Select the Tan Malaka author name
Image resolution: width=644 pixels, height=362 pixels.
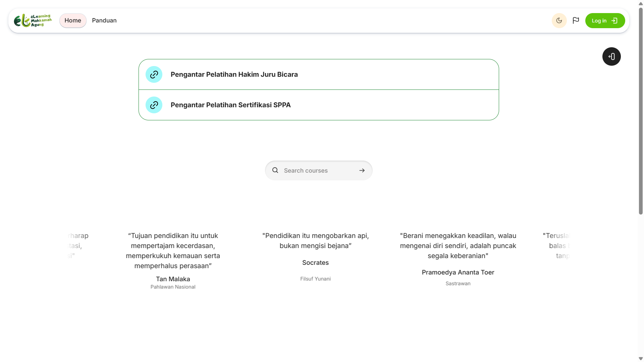[x=173, y=279]
